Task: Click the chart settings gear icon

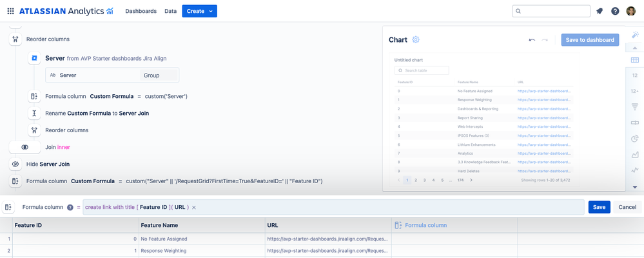Action: pyautogui.click(x=416, y=39)
